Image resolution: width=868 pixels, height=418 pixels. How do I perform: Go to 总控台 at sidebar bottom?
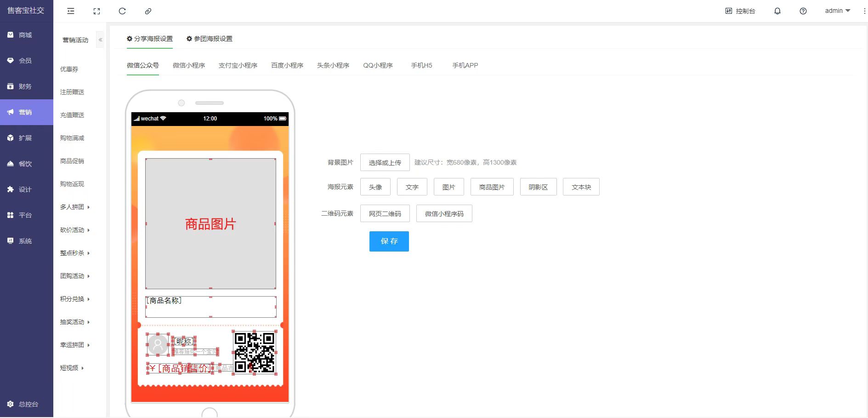point(28,404)
